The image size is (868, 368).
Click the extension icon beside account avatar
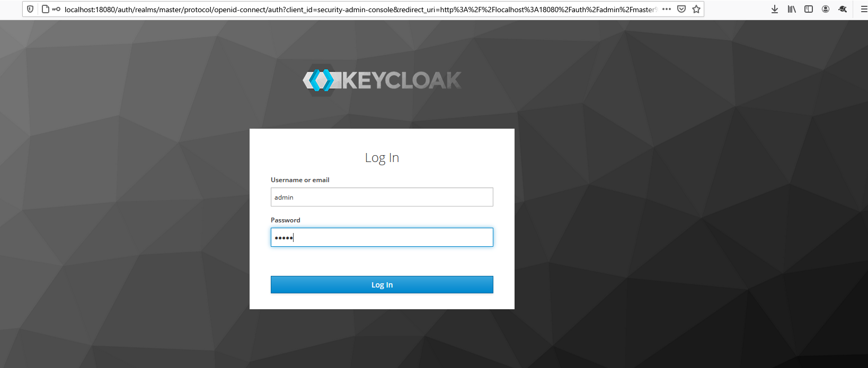click(x=843, y=9)
